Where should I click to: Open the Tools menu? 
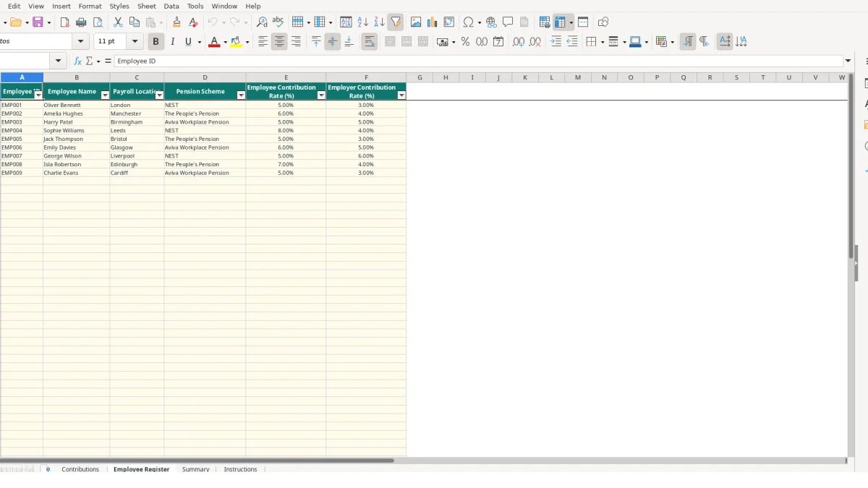coord(195,6)
